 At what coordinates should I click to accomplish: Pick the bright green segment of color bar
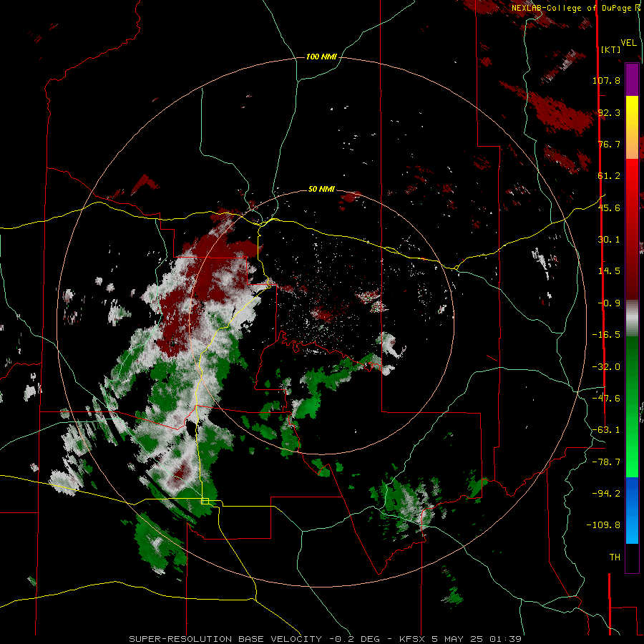[x=632, y=406]
